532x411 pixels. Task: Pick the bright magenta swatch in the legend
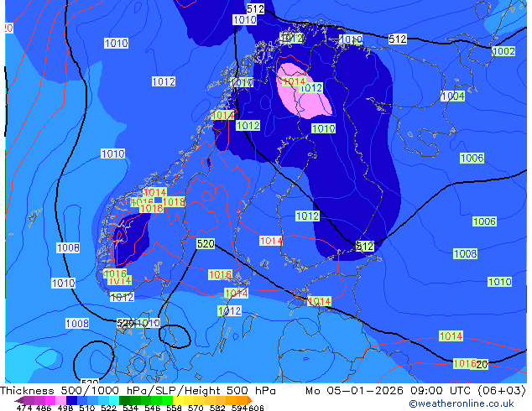pyautogui.click(x=50, y=400)
